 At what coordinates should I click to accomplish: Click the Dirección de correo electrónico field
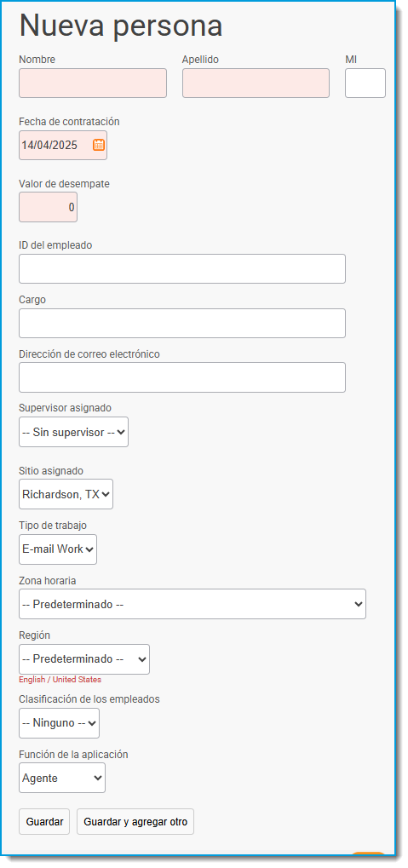pyautogui.click(x=182, y=377)
